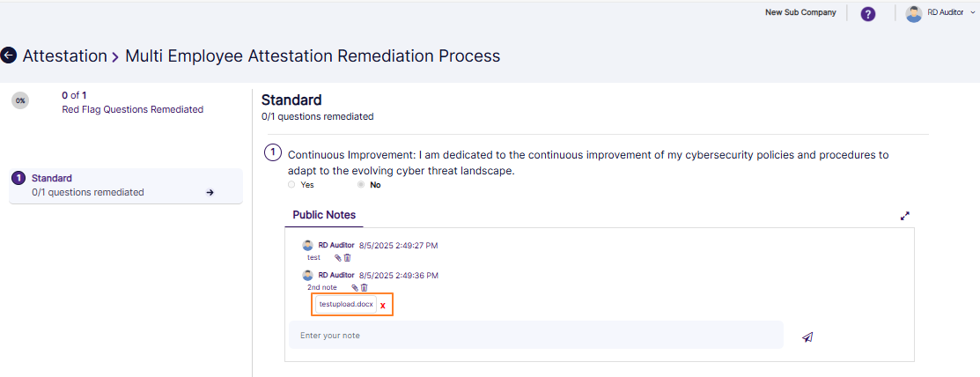Viewport: 980px width, 377px height.
Task: Send the note with paper plane icon
Action: pyautogui.click(x=807, y=336)
